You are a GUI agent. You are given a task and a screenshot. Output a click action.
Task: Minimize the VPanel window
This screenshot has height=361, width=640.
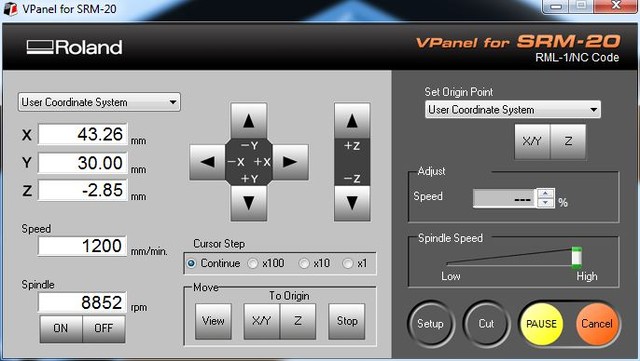pos(556,6)
